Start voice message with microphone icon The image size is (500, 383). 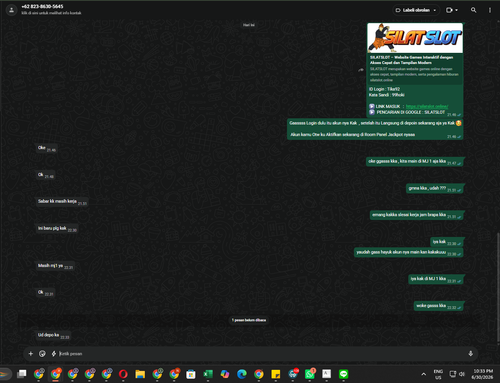coord(470,354)
